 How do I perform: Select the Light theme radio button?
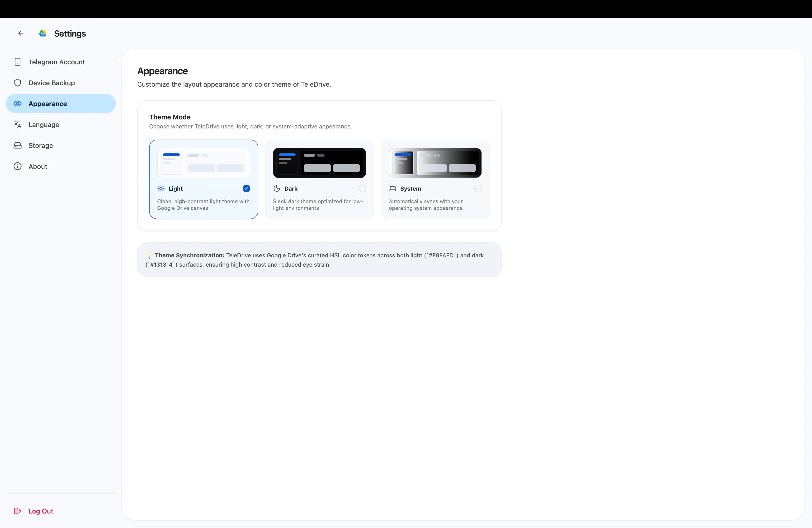pos(246,188)
